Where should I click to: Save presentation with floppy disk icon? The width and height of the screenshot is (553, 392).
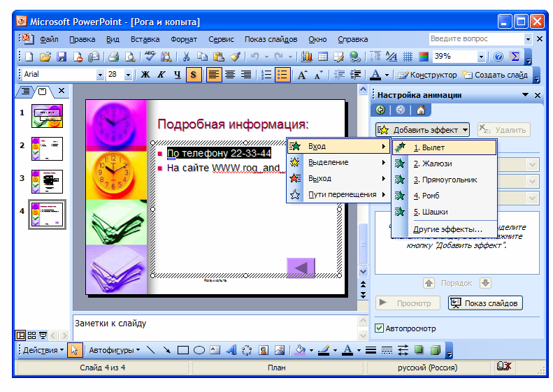click(x=62, y=57)
